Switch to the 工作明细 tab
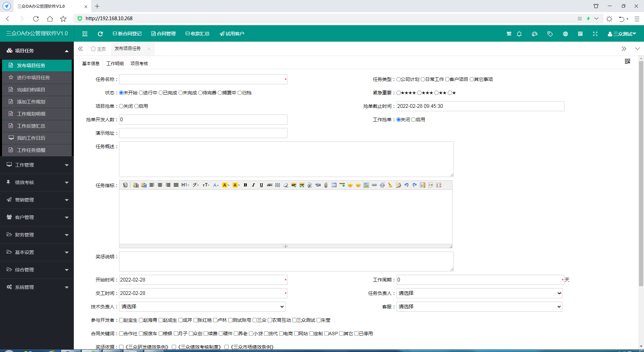 click(x=115, y=63)
